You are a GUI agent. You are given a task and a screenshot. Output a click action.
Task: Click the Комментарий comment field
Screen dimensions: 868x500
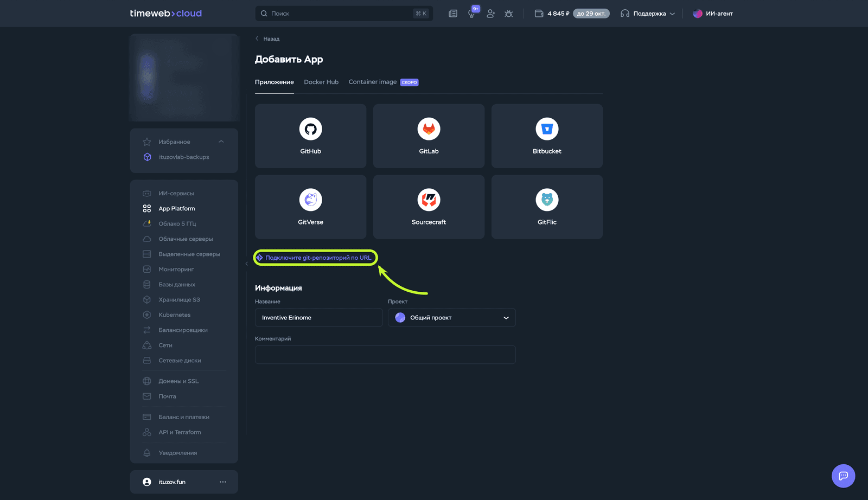pos(385,355)
